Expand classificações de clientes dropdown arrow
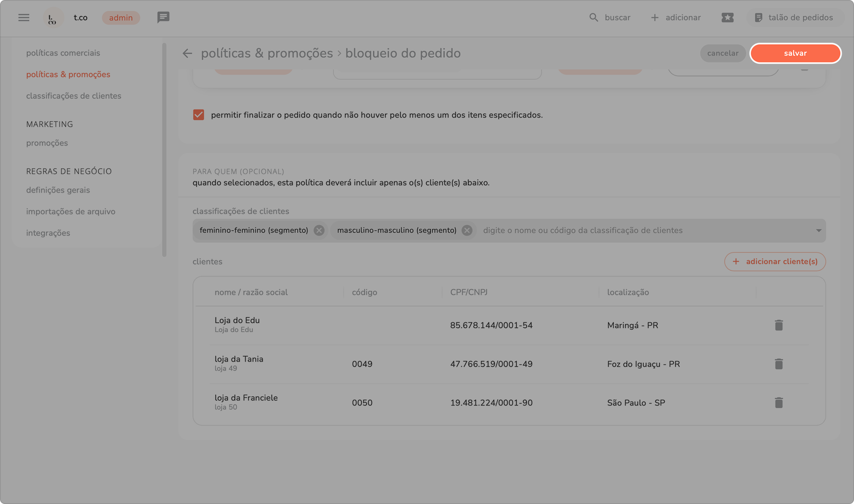 click(818, 230)
